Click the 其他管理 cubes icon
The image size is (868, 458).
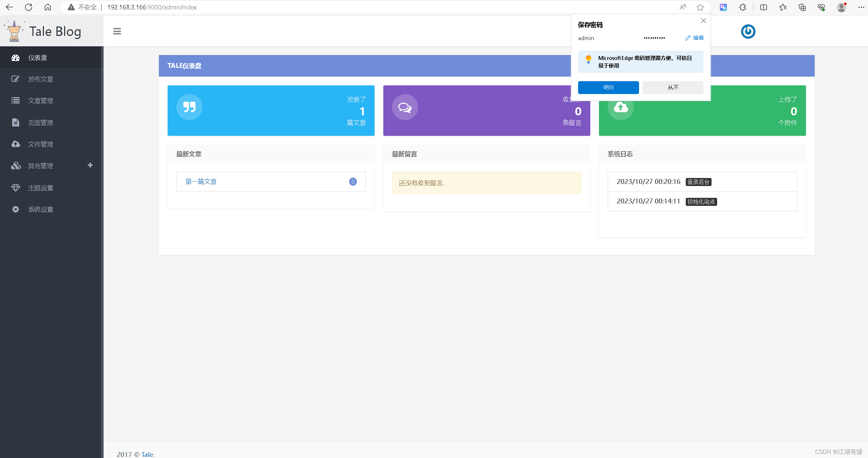pyautogui.click(x=16, y=166)
